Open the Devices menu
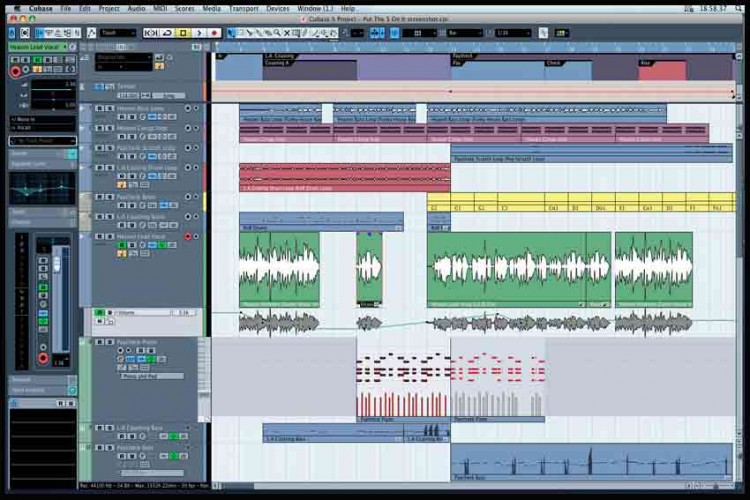750x500 pixels. (277, 9)
